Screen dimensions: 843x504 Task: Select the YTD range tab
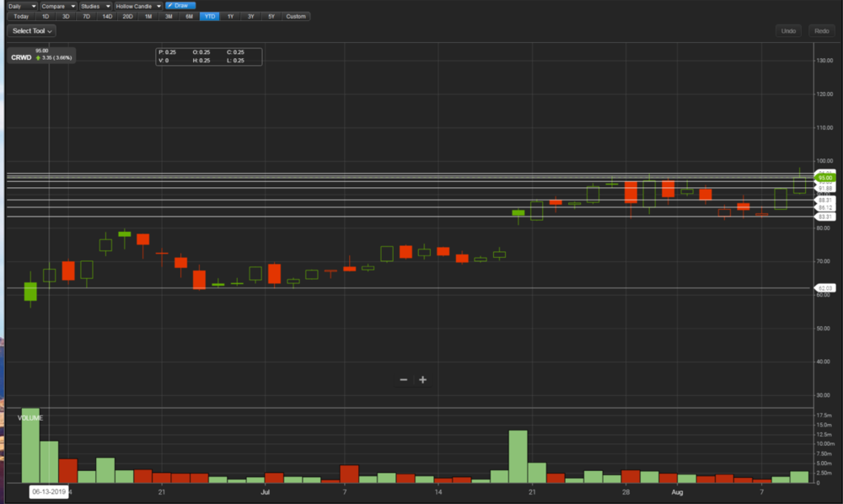click(209, 17)
